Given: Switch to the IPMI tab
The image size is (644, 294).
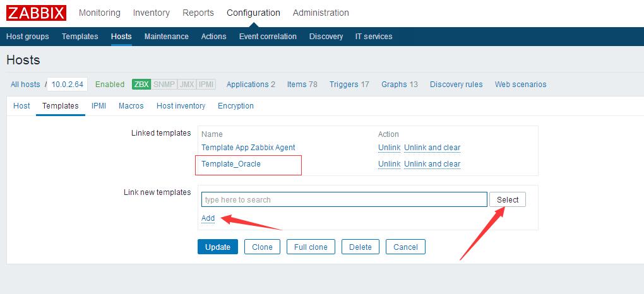Looking at the screenshot, I should [x=98, y=105].
